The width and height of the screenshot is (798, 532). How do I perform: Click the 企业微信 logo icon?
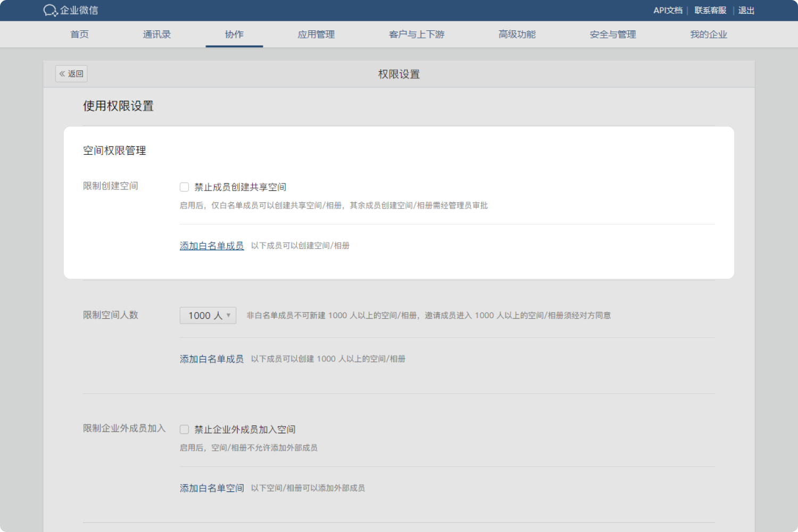[x=49, y=10]
